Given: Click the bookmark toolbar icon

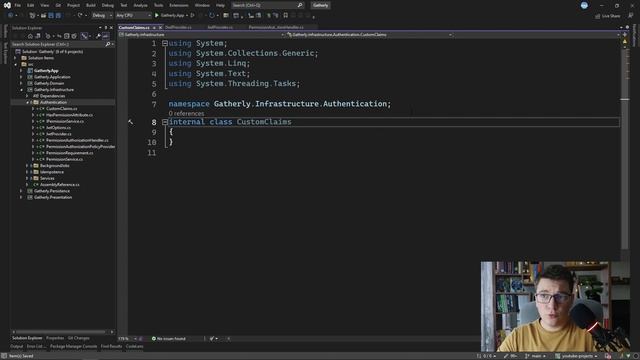Looking at the screenshot, I should (x=285, y=16).
